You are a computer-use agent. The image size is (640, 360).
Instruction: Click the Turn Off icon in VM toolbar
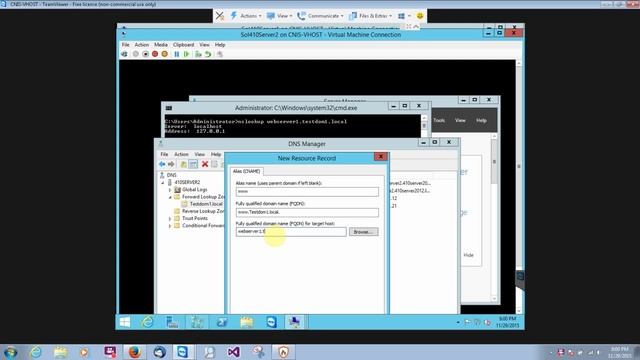click(145, 54)
